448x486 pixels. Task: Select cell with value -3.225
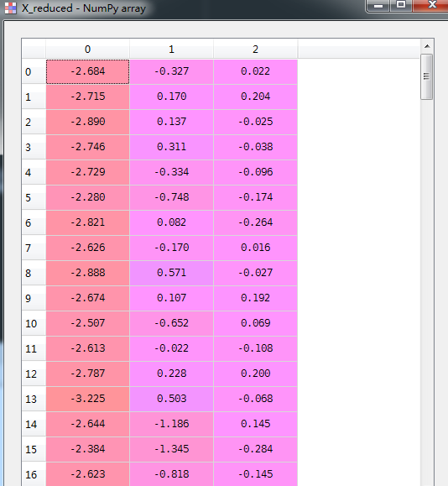point(88,399)
